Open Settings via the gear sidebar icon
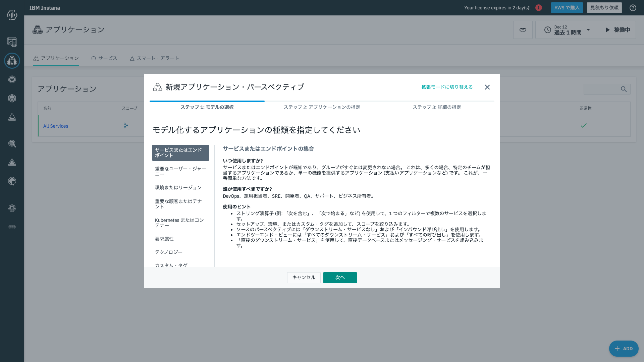The height and width of the screenshot is (362, 644). (12, 208)
